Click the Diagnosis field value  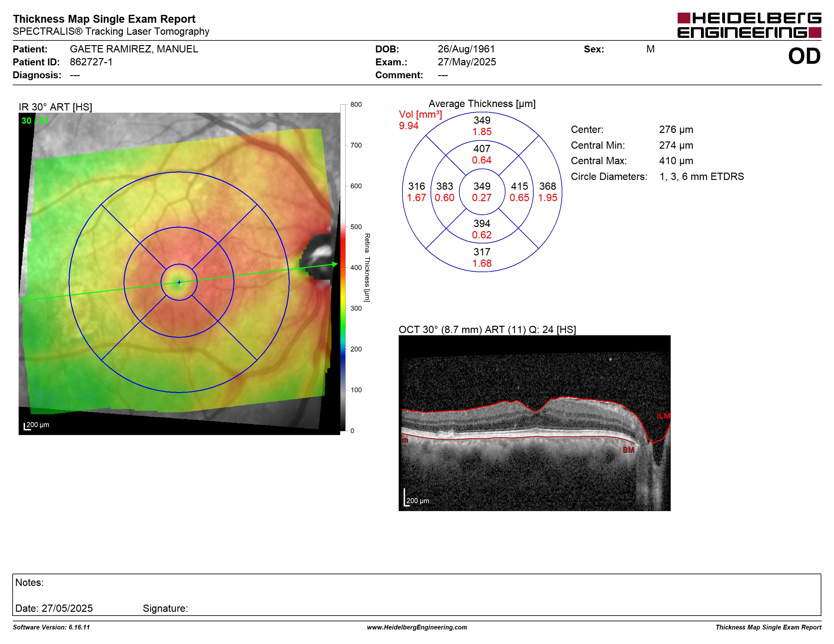tap(75, 75)
